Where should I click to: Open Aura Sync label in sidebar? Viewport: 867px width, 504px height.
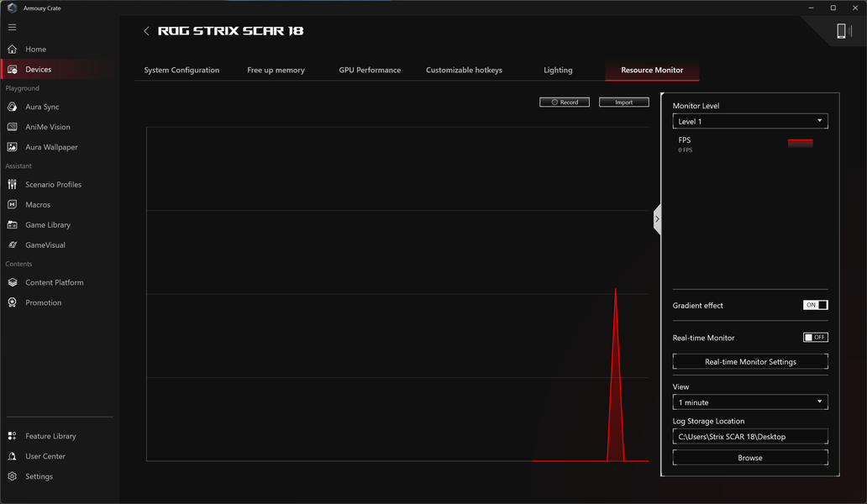42,107
